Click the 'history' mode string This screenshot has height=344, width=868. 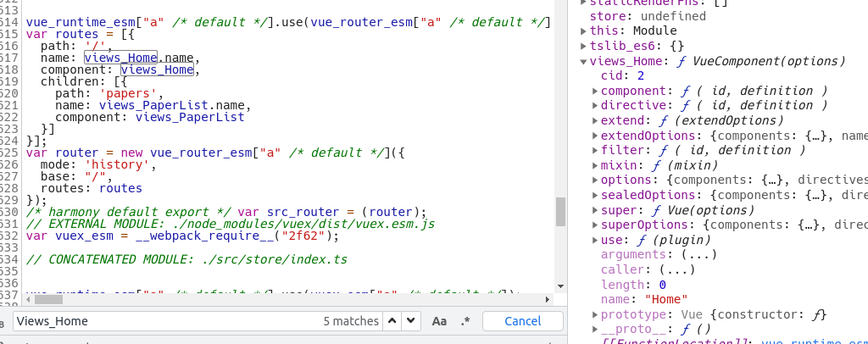tap(117, 165)
